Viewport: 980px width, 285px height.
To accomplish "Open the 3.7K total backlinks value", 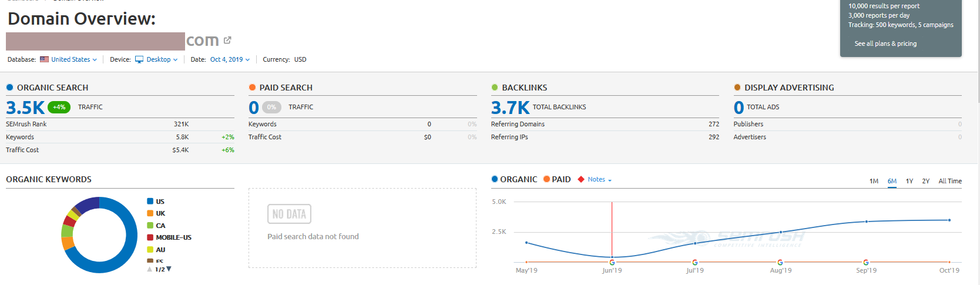I will (x=511, y=108).
